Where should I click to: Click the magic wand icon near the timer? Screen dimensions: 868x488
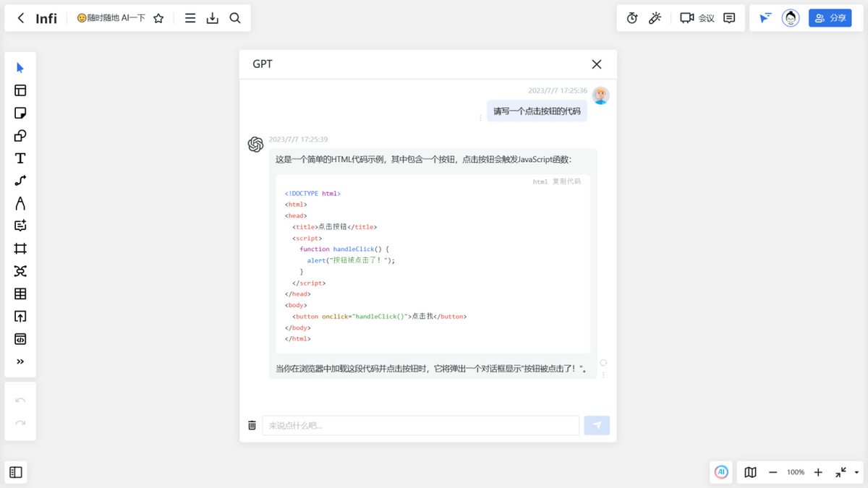pos(655,17)
